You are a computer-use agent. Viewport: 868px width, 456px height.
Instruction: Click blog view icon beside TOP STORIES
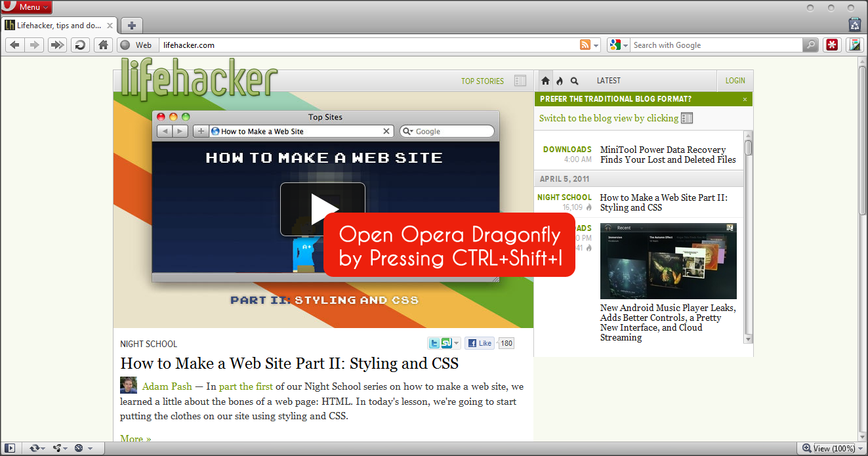520,81
